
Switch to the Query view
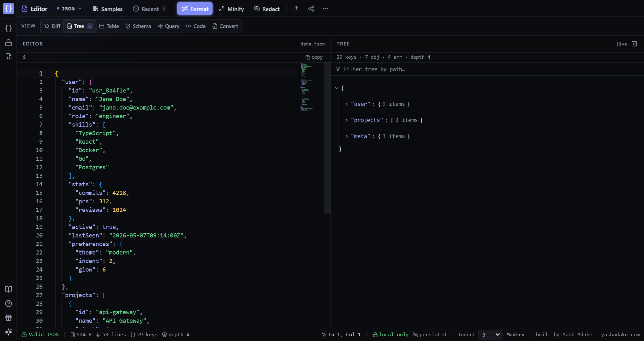click(x=169, y=26)
